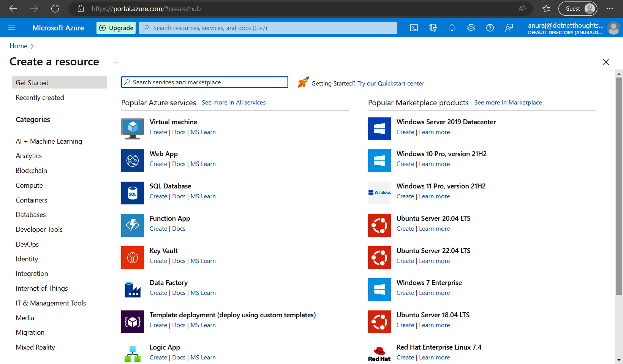Click the account avatar picture
Screen dimensions: 623x364
(x=614, y=28)
